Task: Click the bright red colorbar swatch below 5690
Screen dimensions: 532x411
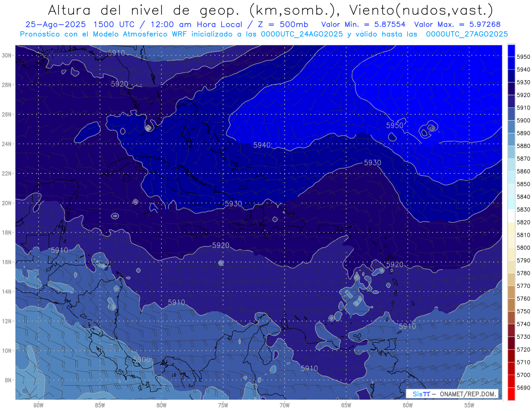Action: point(511,394)
